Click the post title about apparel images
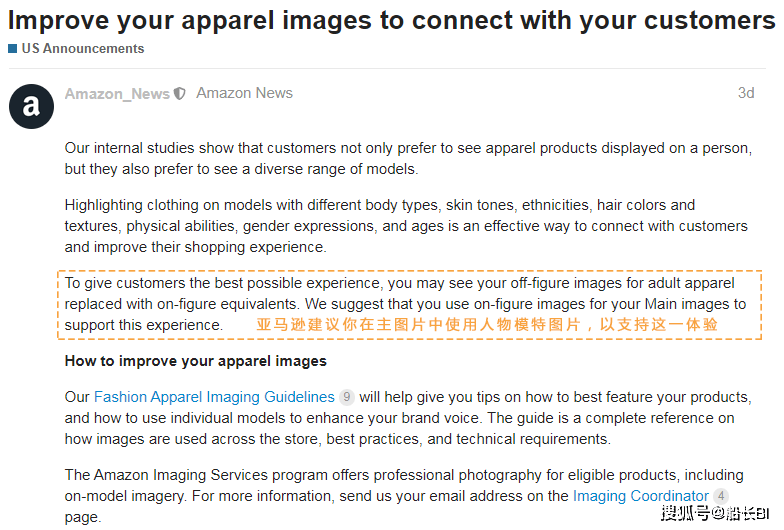Screen dimensions: 784x530 click(x=392, y=20)
